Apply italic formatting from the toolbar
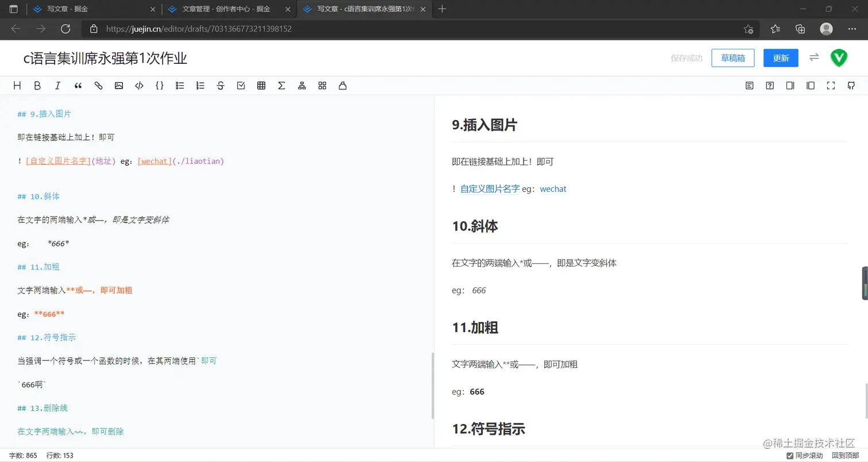Viewport: 868px width, 462px height. [57, 86]
